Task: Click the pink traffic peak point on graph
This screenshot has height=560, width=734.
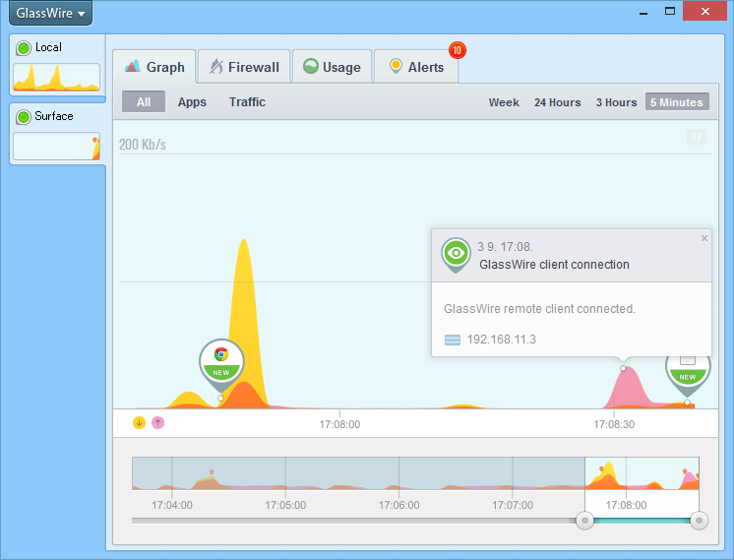Action: pyautogui.click(x=623, y=368)
